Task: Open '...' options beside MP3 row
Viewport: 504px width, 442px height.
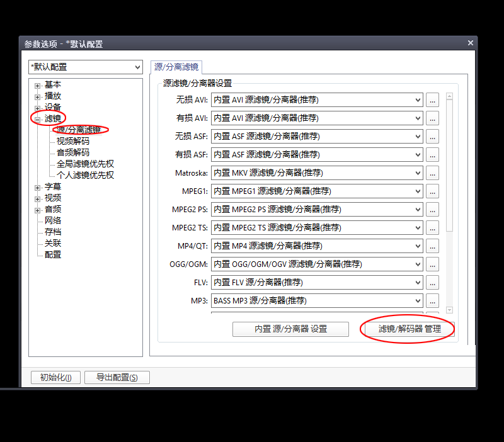Action: 432,300
